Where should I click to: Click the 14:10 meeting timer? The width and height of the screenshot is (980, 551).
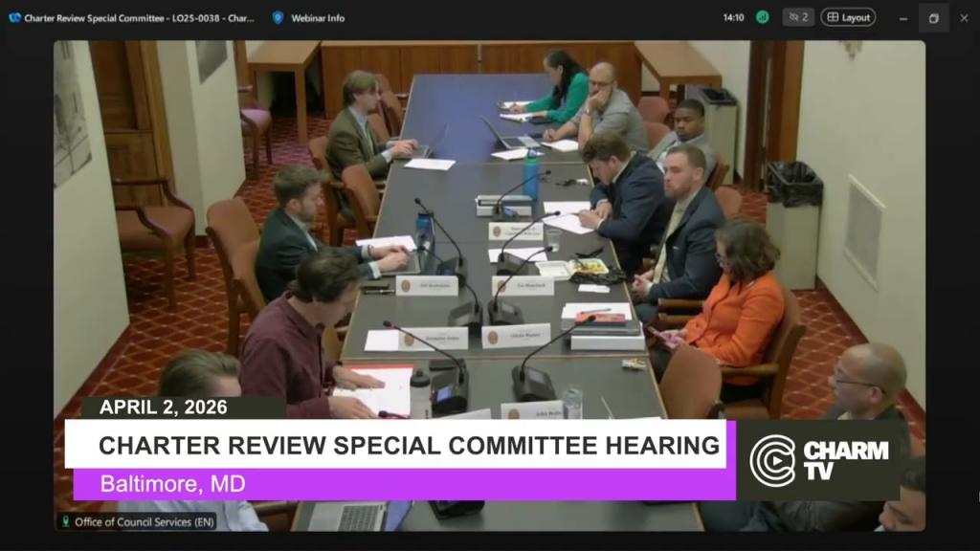tap(733, 17)
